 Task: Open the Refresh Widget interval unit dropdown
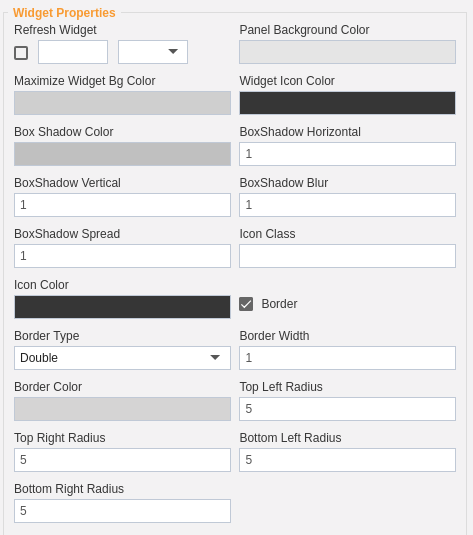point(153,52)
